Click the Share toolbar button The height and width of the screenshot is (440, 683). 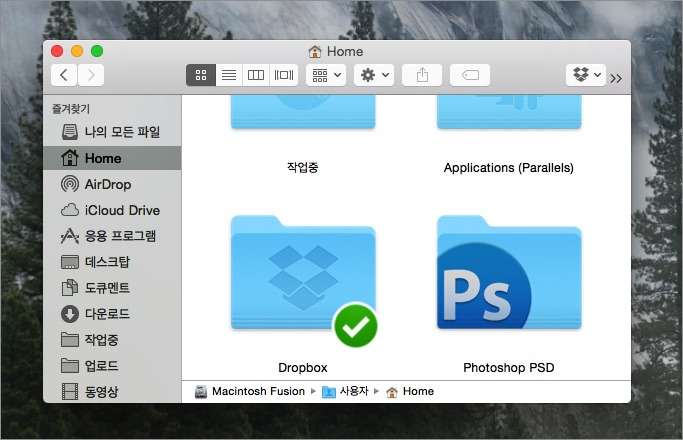pyautogui.click(x=422, y=75)
